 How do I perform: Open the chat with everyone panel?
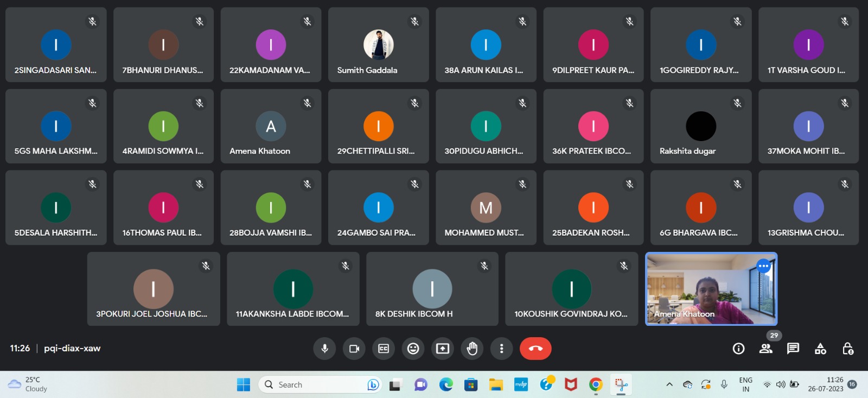click(x=793, y=349)
